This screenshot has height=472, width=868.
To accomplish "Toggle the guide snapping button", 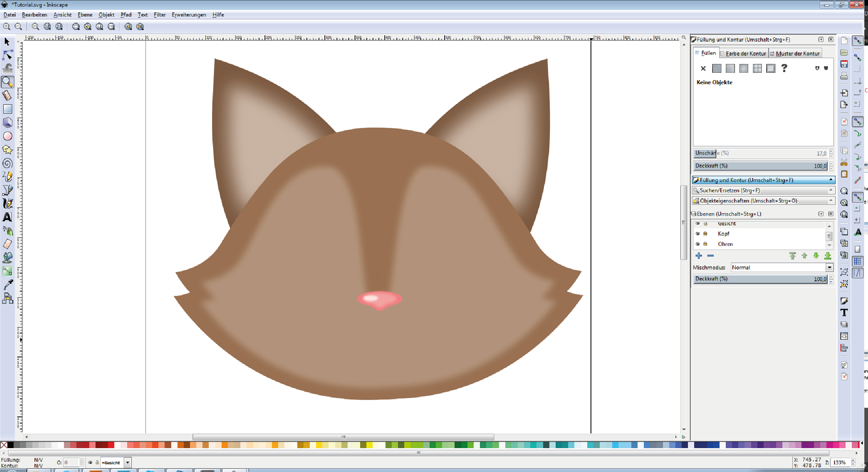I will (x=858, y=273).
